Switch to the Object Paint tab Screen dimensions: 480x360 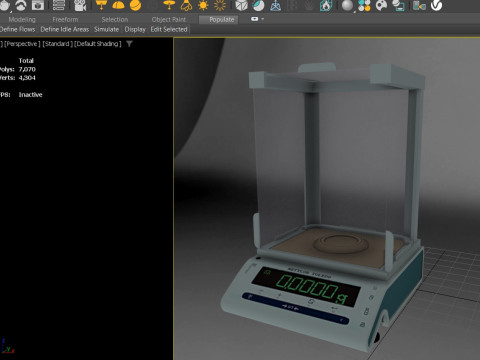pyautogui.click(x=169, y=20)
